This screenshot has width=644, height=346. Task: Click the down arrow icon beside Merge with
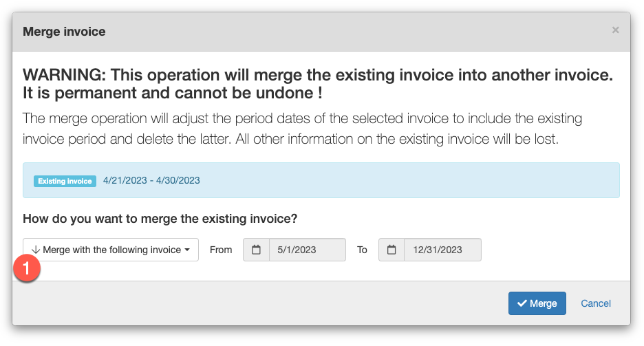pyautogui.click(x=36, y=250)
